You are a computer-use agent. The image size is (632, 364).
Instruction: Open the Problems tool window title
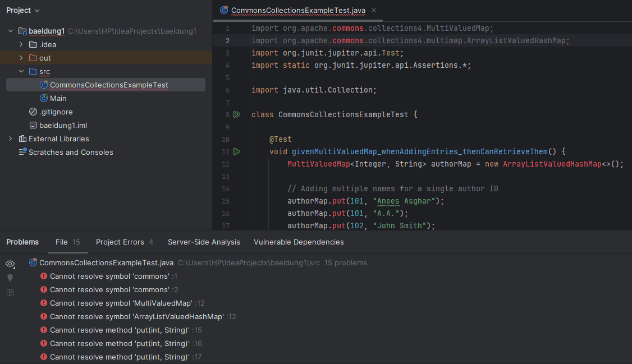[22, 242]
